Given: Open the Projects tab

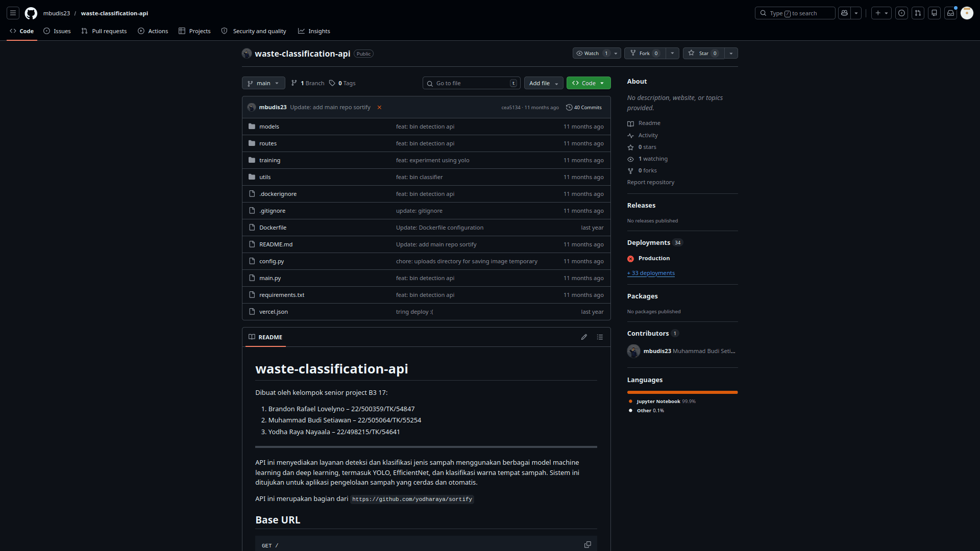Looking at the screenshot, I should coord(194,31).
